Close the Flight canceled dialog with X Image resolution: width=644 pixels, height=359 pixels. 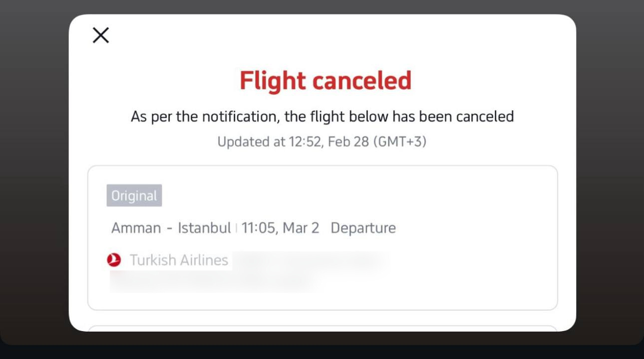pyautogui.click(x=101, y=35)
